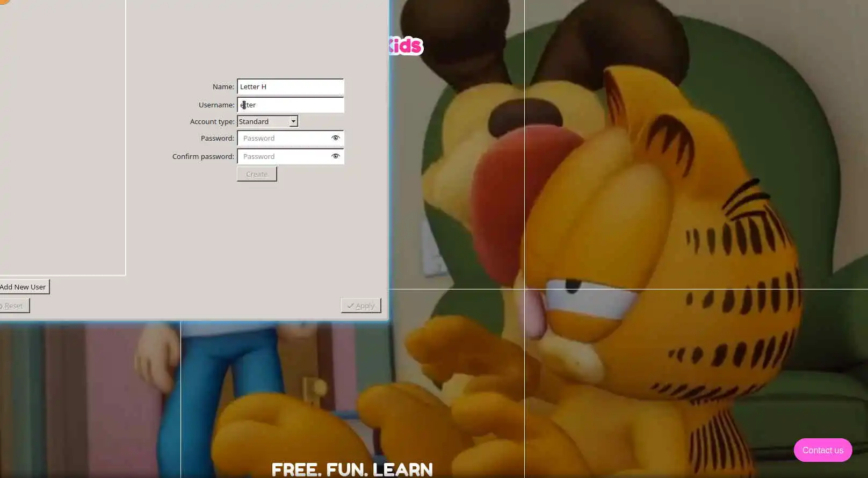Viewport: 868px width, 478px height.
Task: Click the Create button
Action: 257,174
